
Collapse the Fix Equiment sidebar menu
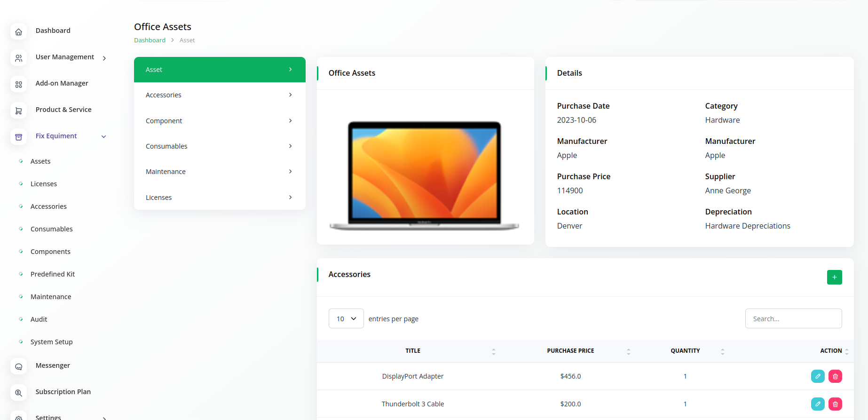click(x=104, y=136)
